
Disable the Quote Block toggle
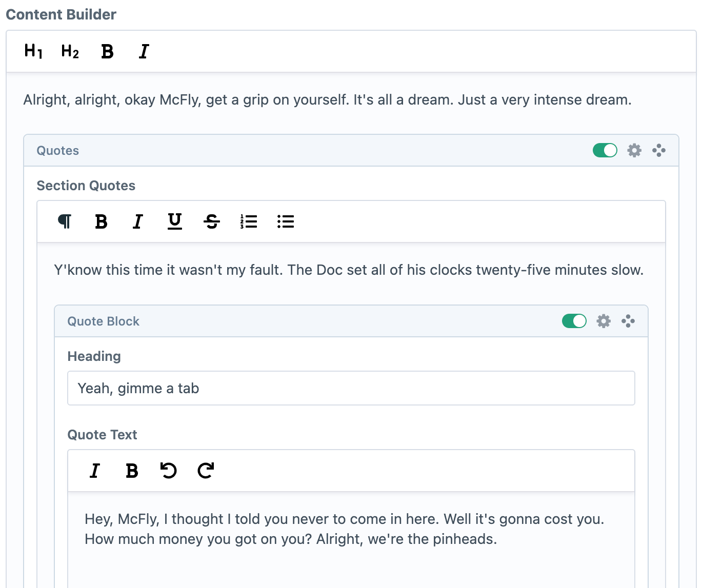coord(574,321)
